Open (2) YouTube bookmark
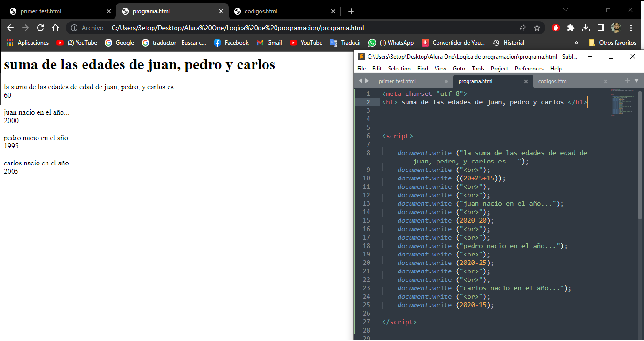This screenshot has width=644, height=341. [x=77, y=43]
